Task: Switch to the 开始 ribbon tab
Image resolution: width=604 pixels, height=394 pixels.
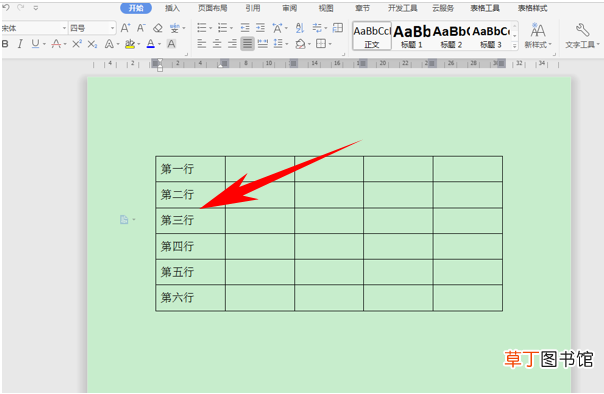Action: pos(136,8)
